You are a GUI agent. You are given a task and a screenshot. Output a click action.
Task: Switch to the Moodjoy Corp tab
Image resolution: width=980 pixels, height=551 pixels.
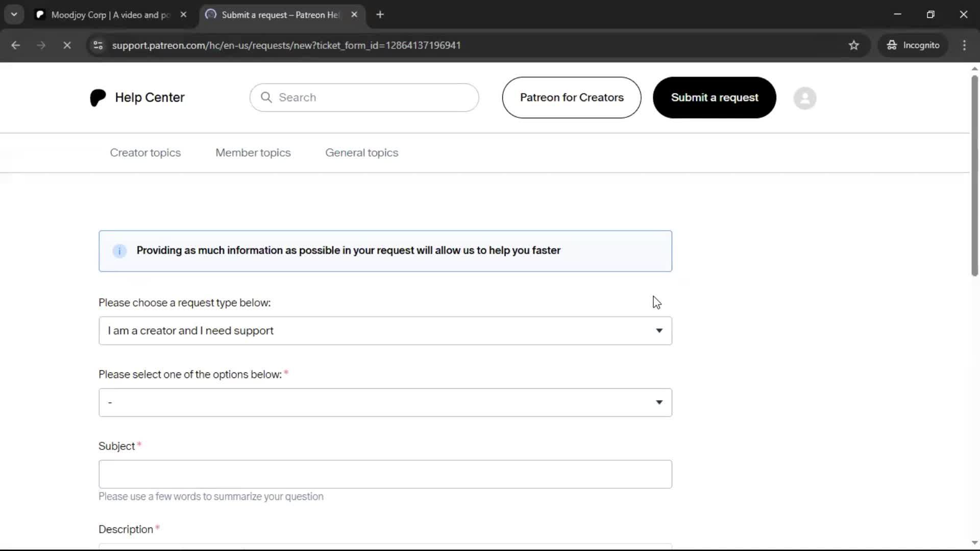tap(110, 15)
